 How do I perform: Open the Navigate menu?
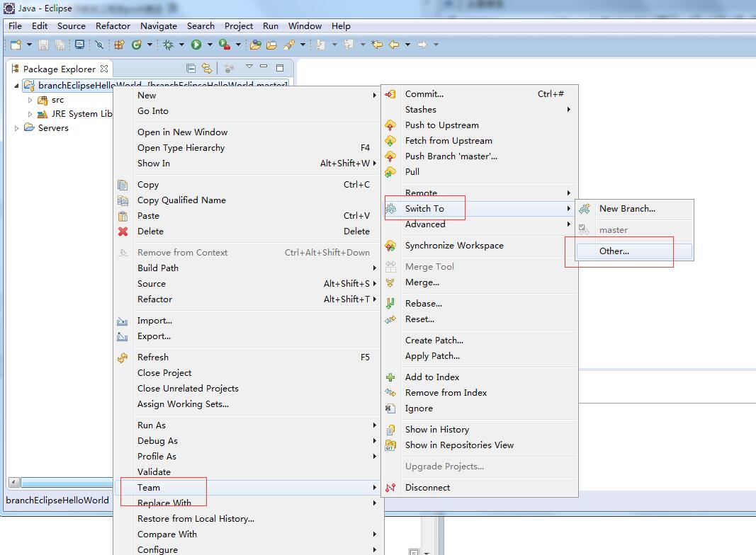click(159, 26)
